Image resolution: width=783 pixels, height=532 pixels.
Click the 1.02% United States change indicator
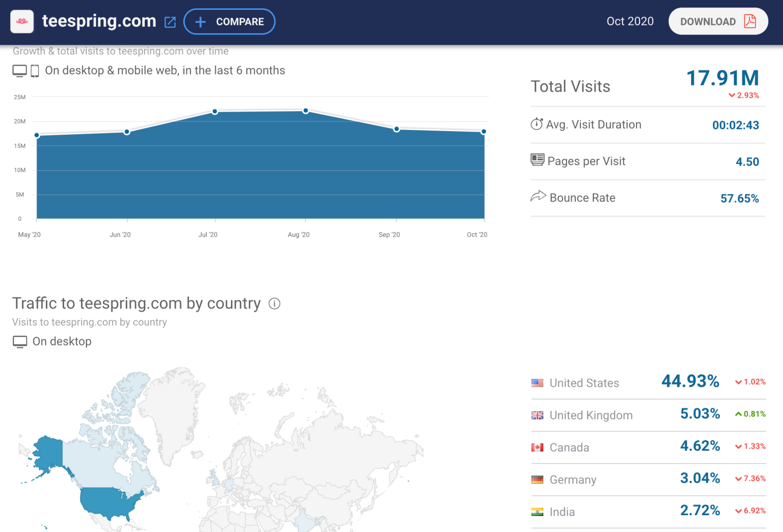[x=750, y=382]
